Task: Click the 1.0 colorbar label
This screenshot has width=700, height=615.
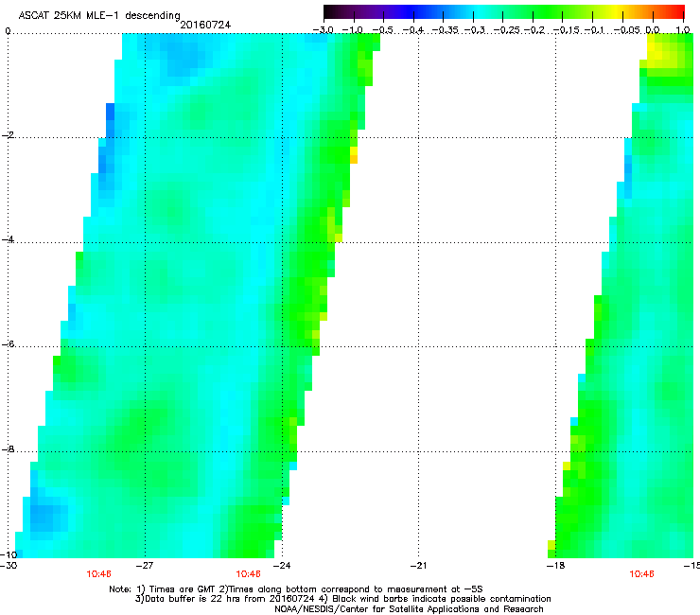Action: [683, 30]
